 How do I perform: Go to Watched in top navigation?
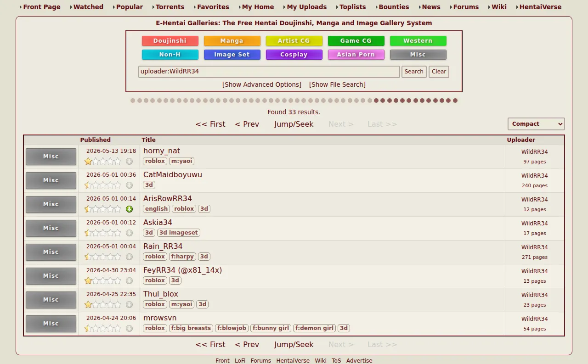88,7
